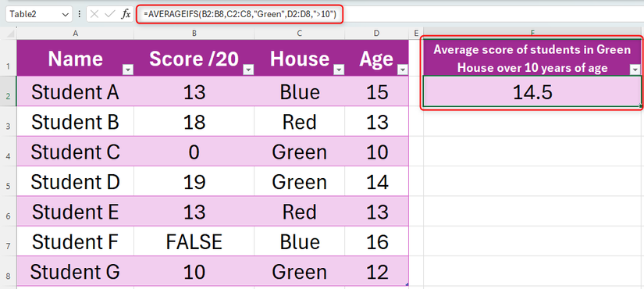
Task: Select row 2 header
Action: coord(9,91)
